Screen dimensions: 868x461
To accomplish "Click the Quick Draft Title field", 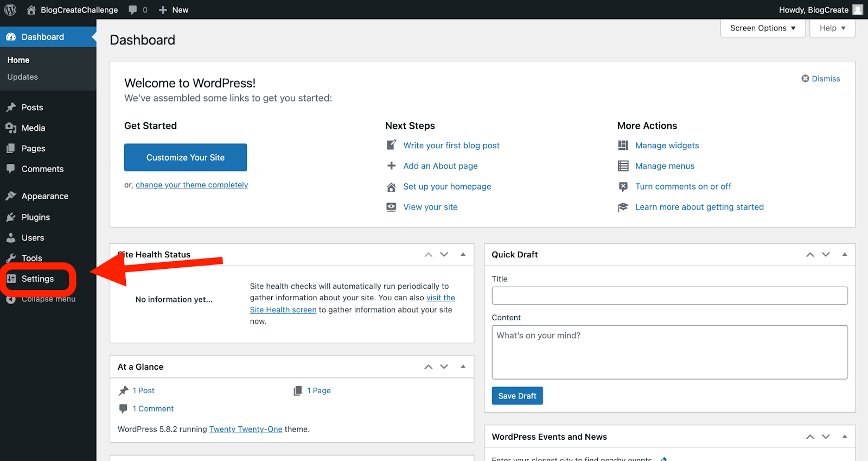I will (669, 296).
